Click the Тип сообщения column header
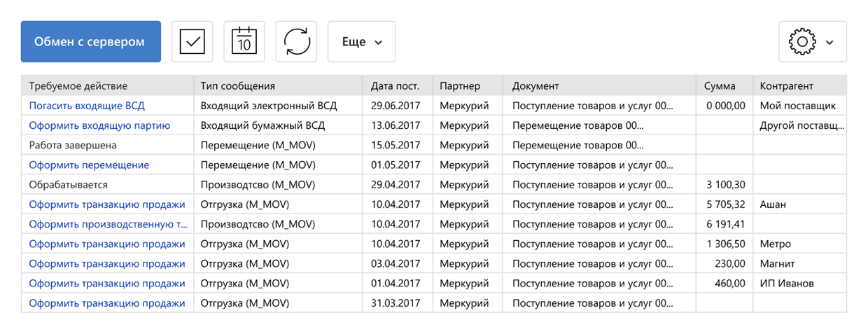This screenshot has width=868, height=334. click(x=237, y=86)
